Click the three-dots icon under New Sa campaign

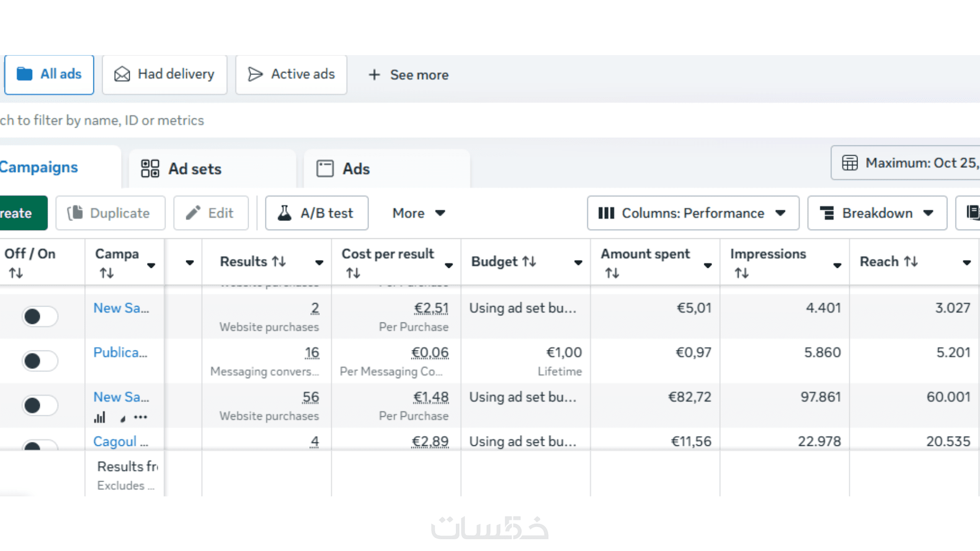point(140,417)
